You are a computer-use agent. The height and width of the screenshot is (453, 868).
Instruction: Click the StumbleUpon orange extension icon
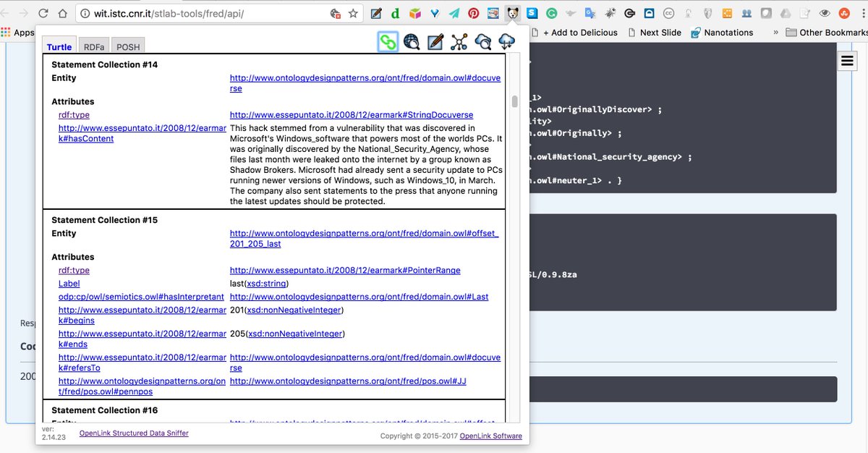point(844,13)
